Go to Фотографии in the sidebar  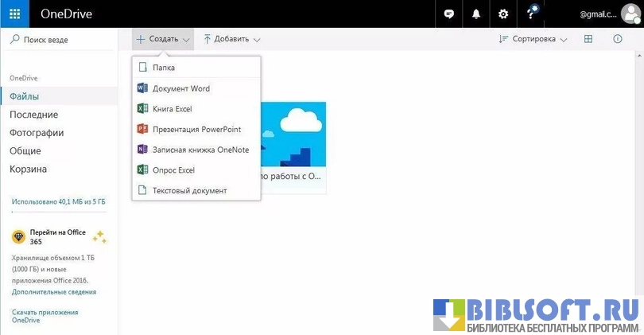37,133
